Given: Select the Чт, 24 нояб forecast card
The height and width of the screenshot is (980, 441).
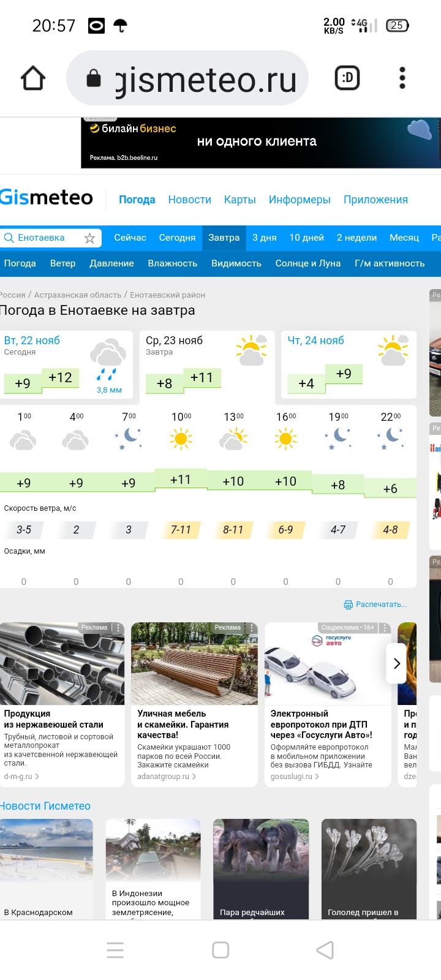Looking at the screenshot, I should tap(348, 364).
